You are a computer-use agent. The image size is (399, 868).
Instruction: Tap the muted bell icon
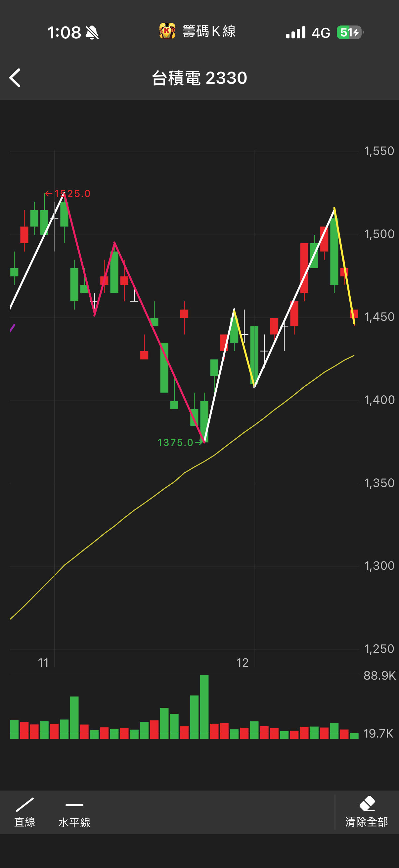click(x=92, y=33)
